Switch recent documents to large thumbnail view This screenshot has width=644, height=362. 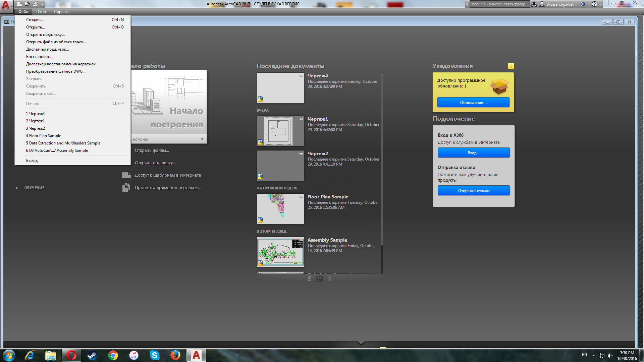pyautogui.click(x=309, y=279)
